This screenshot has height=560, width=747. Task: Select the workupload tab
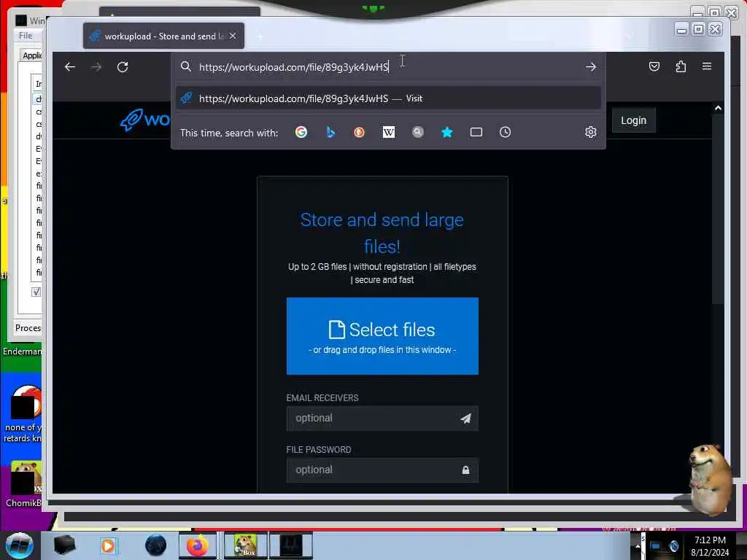(163, 36)
